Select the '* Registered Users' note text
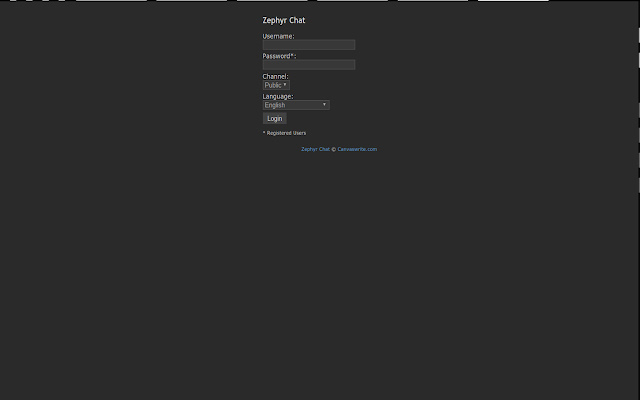 click(x=284, y=133)
